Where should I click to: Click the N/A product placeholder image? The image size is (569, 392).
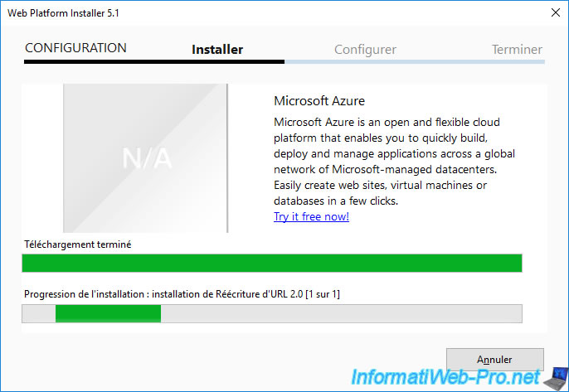tap(145, 158)
